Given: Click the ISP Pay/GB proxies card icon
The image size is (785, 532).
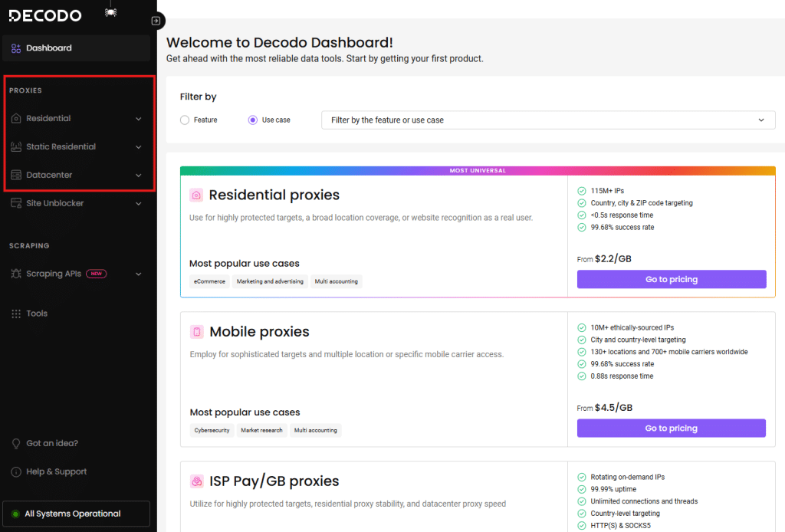Looking at the screenshot, I should 197,481.
